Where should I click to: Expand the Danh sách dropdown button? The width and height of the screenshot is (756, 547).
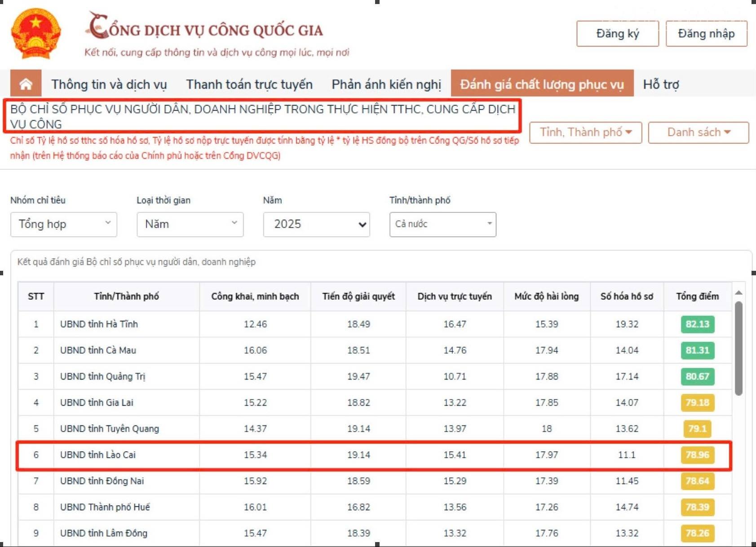pyautogui.click(x=699, y=132)
